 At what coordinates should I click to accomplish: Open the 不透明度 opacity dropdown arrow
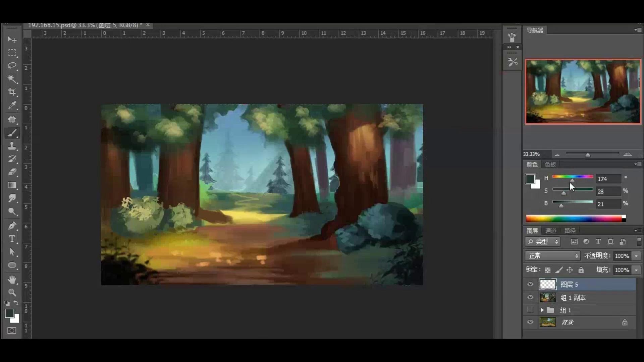click(x=636, y=256)
